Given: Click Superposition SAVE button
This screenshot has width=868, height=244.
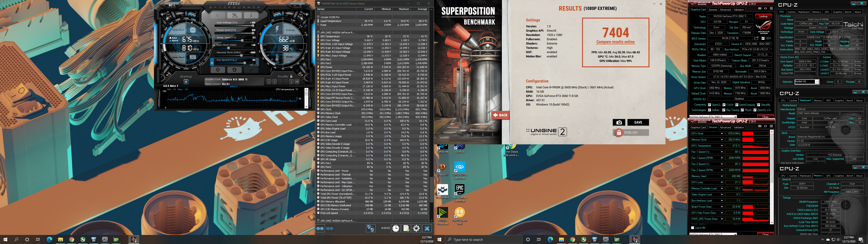Looking at the screenshot, I should 638,122.
